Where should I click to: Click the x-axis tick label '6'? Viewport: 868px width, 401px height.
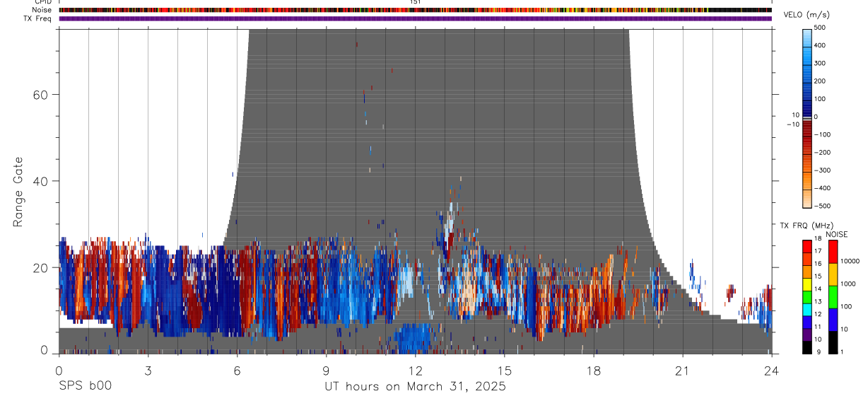[237, 370]
